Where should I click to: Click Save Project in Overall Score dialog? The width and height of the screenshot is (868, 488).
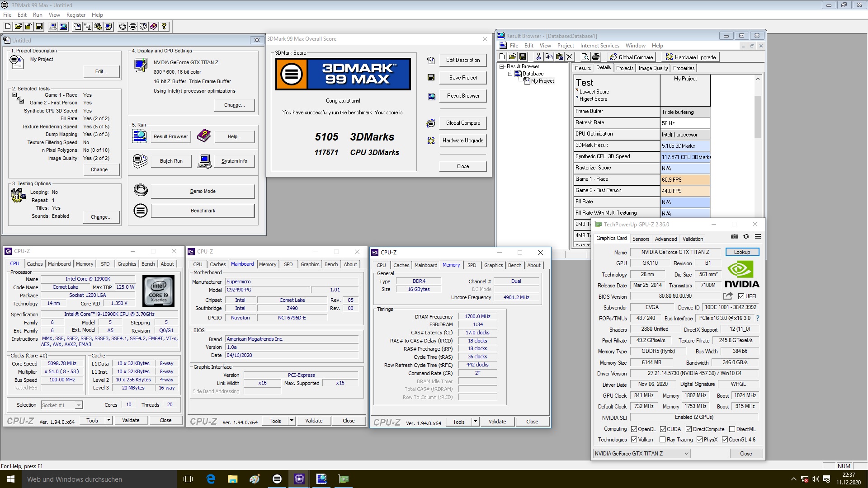point(463,78)
